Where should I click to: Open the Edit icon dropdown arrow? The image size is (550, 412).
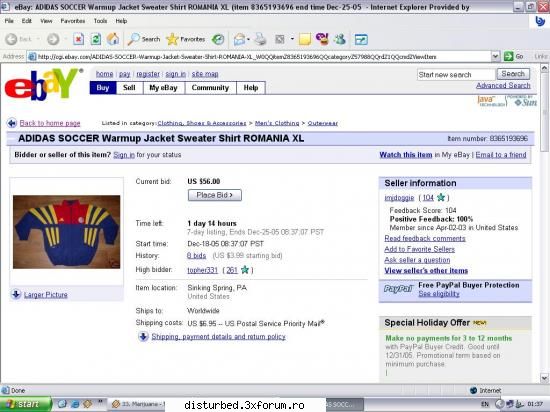292,39
